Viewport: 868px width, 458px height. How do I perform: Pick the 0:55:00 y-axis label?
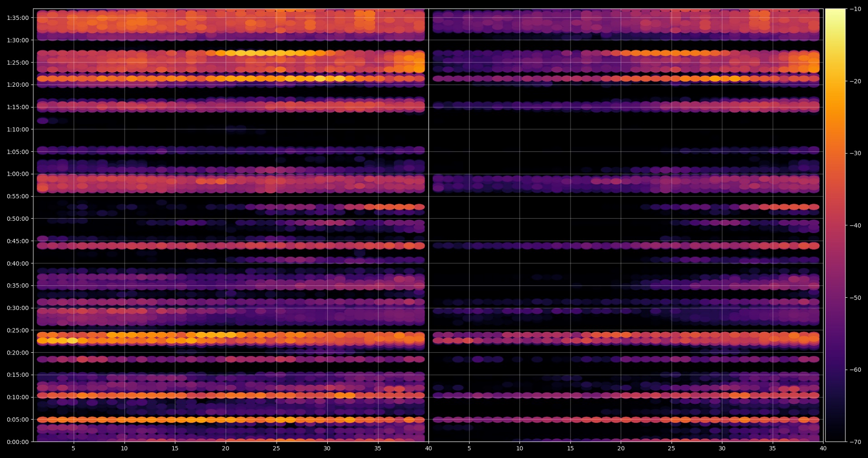(x=18, y=196)
